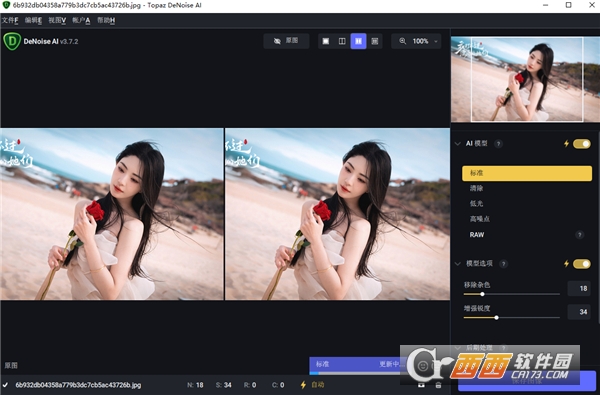Toggle the checkmark for the jpg file
This screenshot has width=600, height=395.
point(5,385)
